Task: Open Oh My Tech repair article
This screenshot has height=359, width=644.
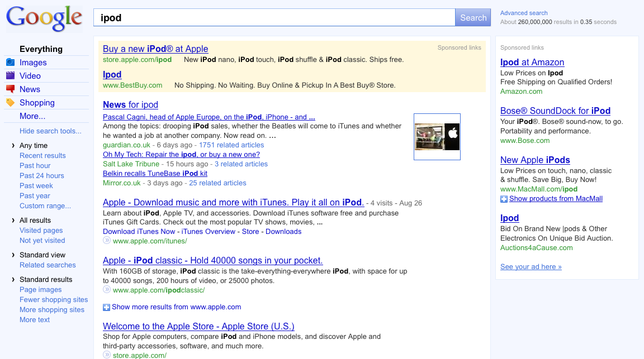Action: pyautogui.click(x=181, y=154)
